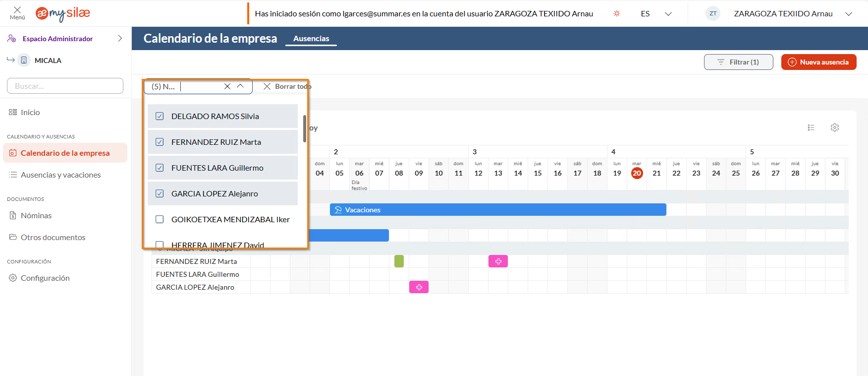Click the ZT user avatar
868x376 pixels.
tap(713, 13)
